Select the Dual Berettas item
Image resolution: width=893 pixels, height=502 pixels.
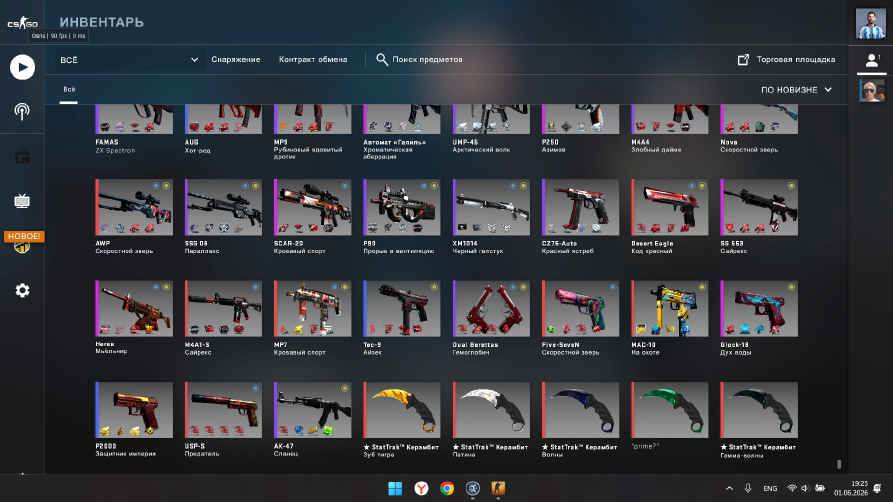(x=491, y=308)
